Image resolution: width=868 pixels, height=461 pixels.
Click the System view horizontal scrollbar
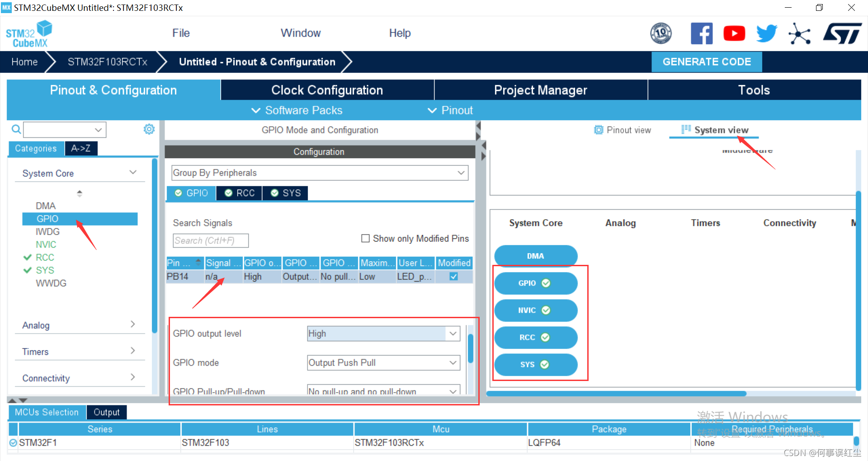point(616,394)
